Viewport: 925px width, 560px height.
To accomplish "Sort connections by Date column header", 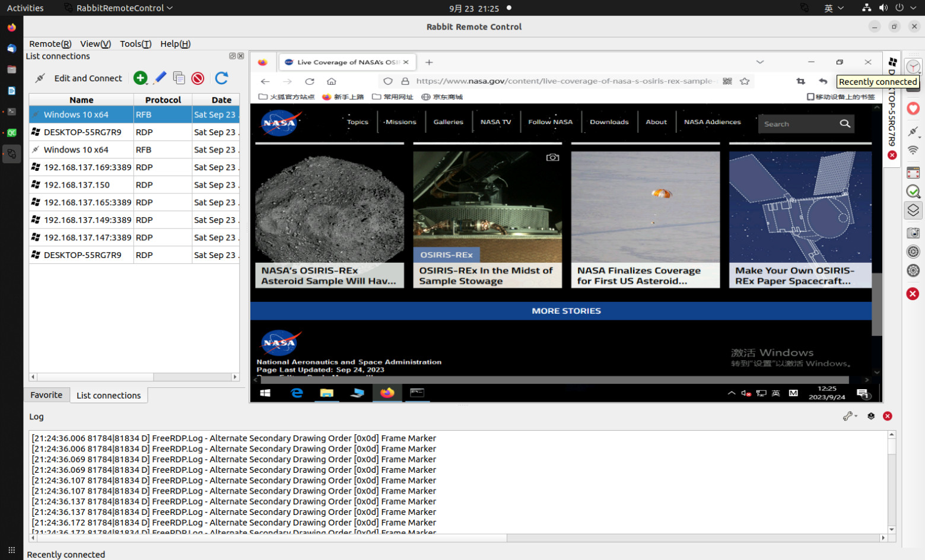I will (x=216, y=100).
